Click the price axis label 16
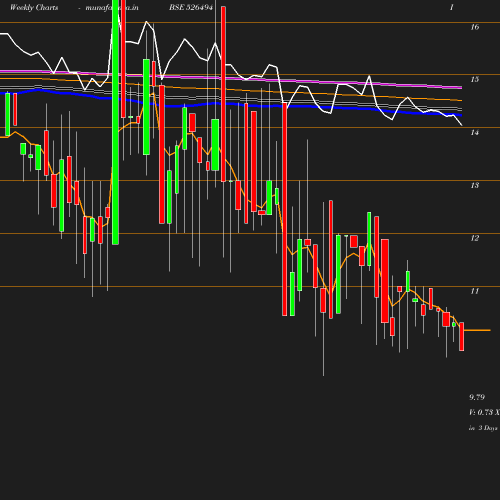500x500 pixels. (x=475, y=27)
